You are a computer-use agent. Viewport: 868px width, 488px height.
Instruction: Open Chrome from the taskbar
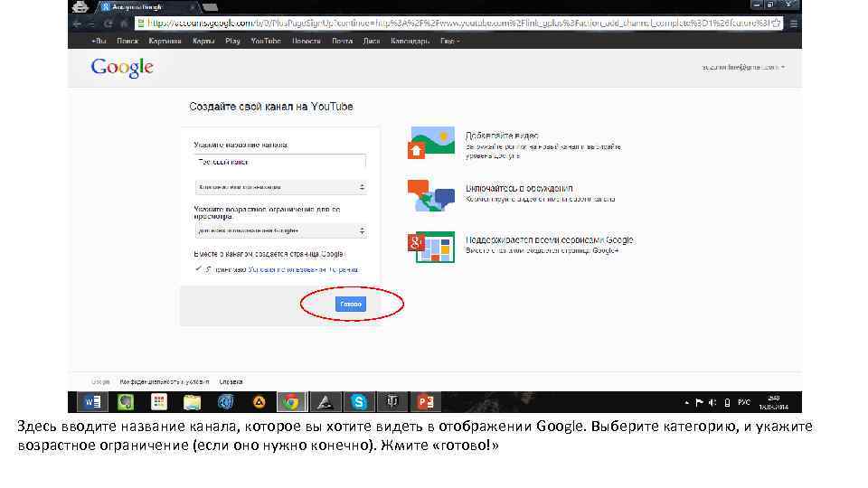point(292,402)
